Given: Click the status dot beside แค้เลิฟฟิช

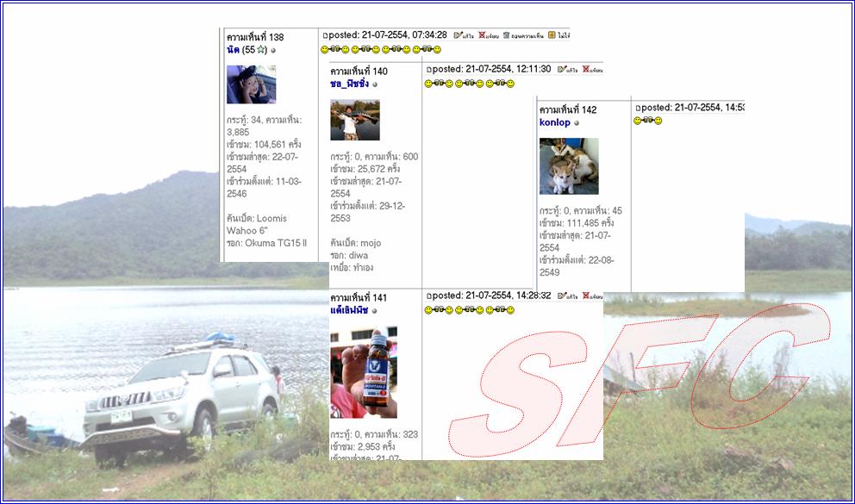Looking at the screenshot, I should pos(374,311).
